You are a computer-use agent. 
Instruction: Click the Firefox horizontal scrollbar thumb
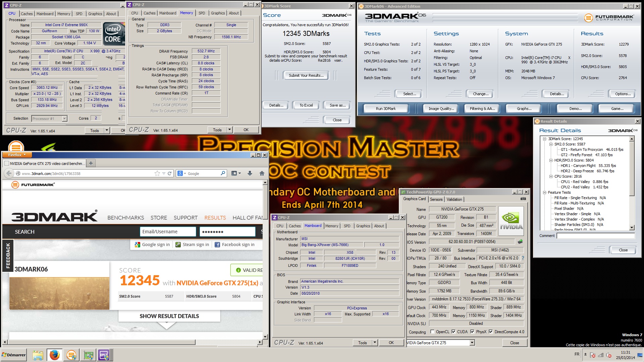pyautogui.click(x=101, y=342)
